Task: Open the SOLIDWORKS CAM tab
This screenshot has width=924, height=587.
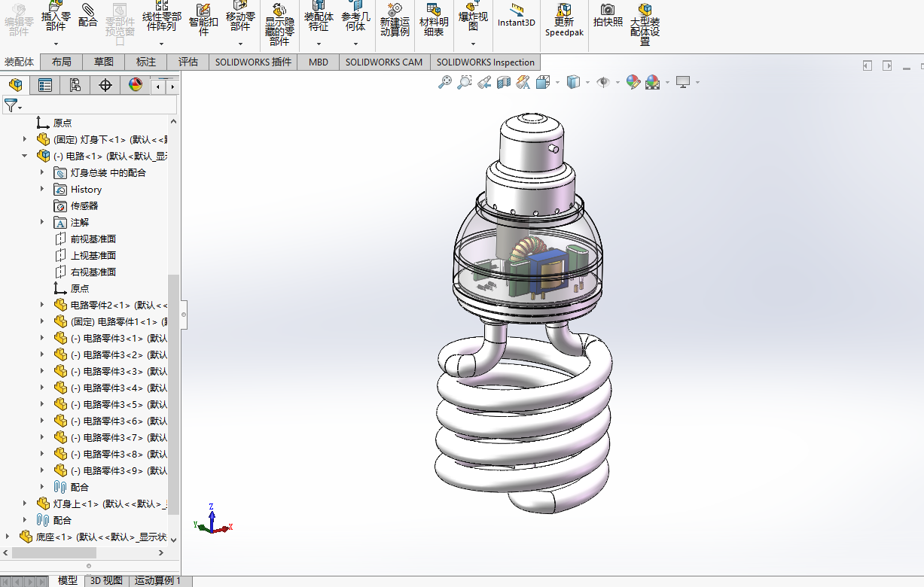Action: click(384, 62)
